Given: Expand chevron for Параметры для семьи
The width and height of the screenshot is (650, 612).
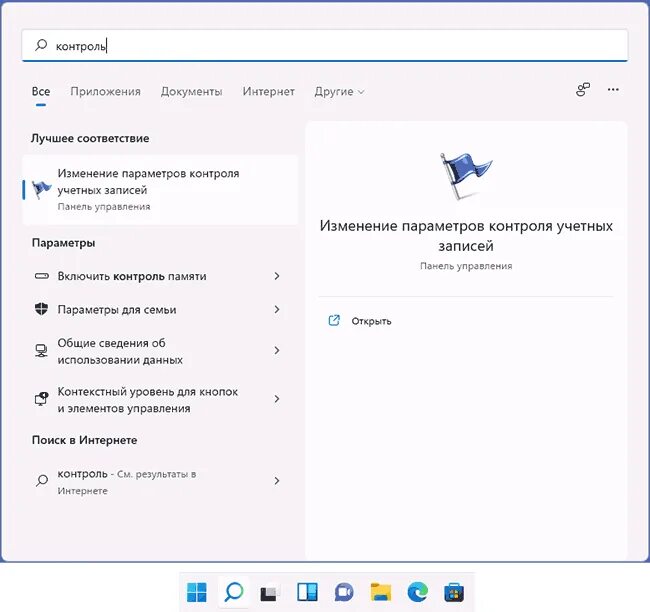Looking at the screenshot, I should pos(277,309).
